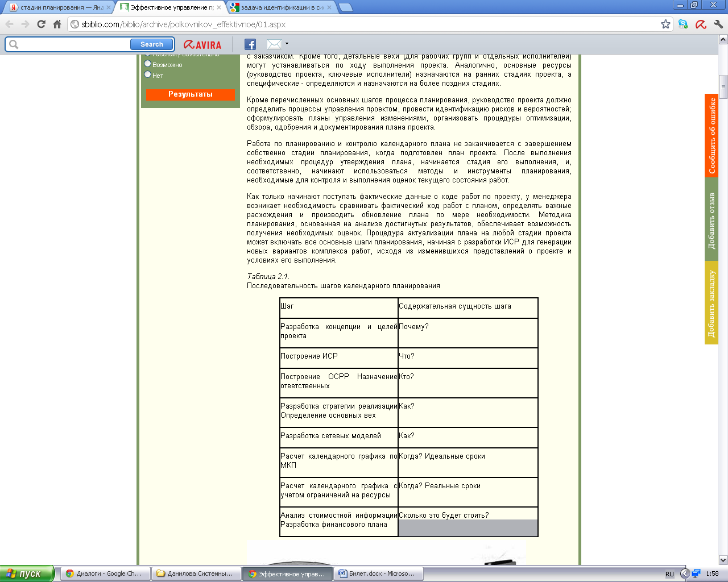Screen dimensions: 728x582
Task: Click table cell 'Разработка сетевых моделей'
Action: click(339, 438)
